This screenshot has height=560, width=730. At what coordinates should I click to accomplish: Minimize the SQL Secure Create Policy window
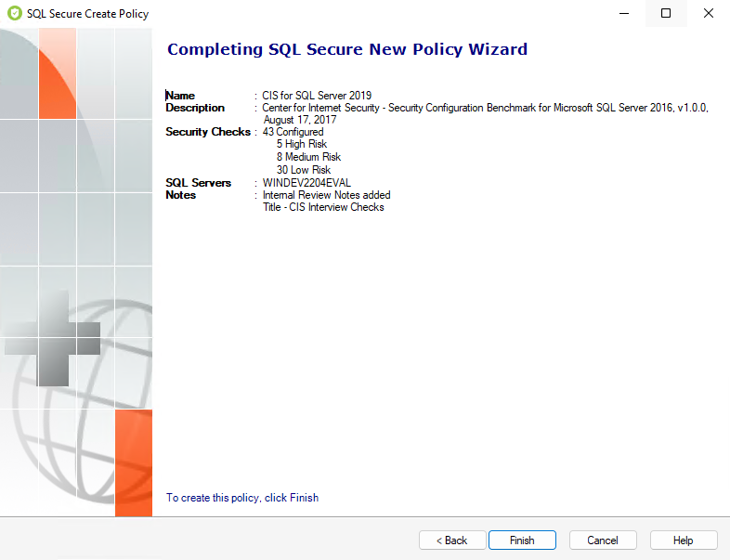[624, 13]
